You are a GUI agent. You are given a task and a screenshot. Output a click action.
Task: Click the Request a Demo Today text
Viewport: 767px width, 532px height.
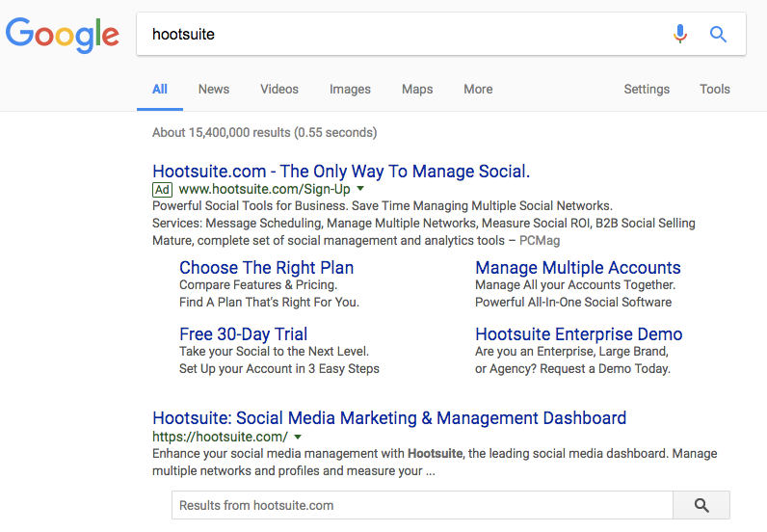604,369
